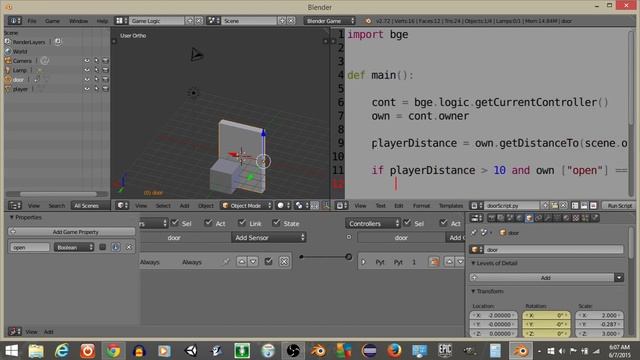Toggle sensors State checkbox

pos(276,223)
